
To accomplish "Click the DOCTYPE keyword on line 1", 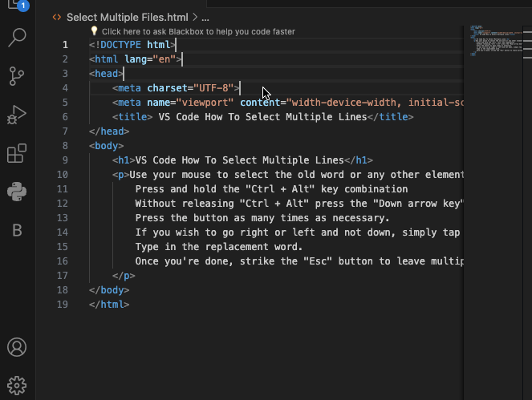I will [x=121, y=45].
